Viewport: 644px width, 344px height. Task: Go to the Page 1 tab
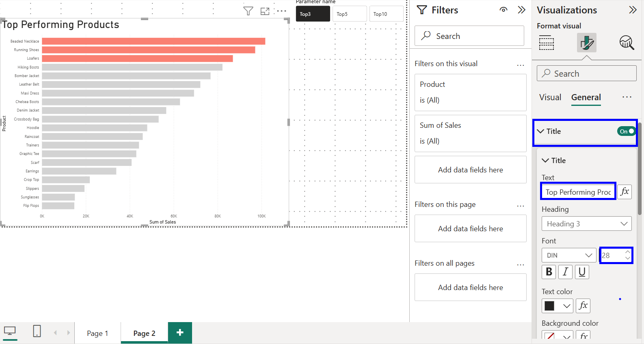click(x=97, y=333)
